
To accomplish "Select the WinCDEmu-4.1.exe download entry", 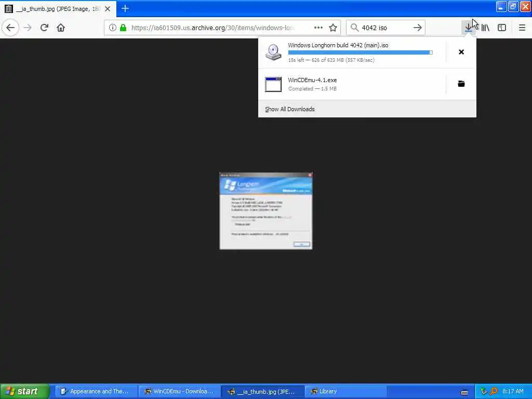I will point(352,84).
